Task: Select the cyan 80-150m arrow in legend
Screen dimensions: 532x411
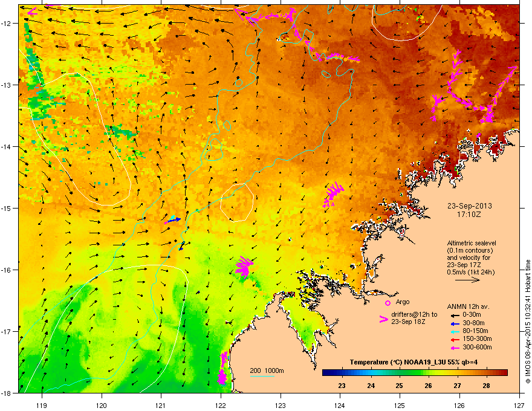Action: click(x=455, y=331)
